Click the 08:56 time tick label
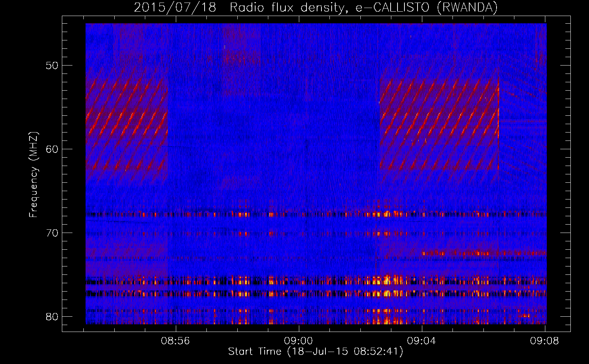The image size is (589, 364). pos(175,341)
